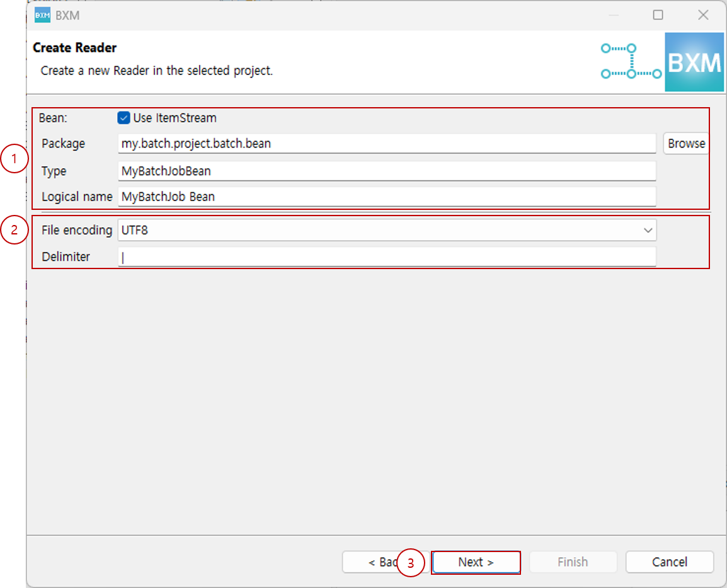Click the disabled Finish button
This screenshot has height=588, width=727.
click(572, 562)
